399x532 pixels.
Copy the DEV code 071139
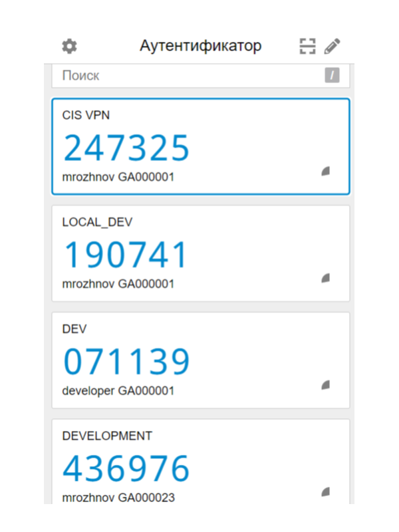[x=126, y=362]
